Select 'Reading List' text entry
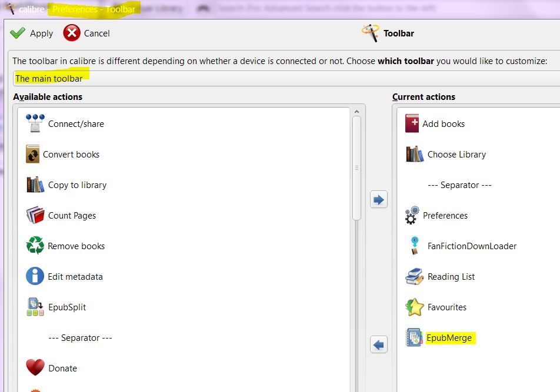The image size is (560, 392). (x=451, y=277)
